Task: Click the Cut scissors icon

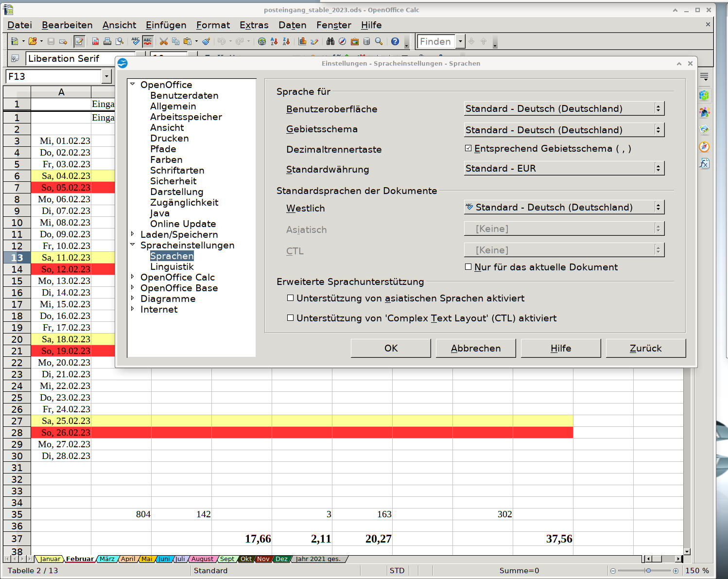Action: [164, 41]
